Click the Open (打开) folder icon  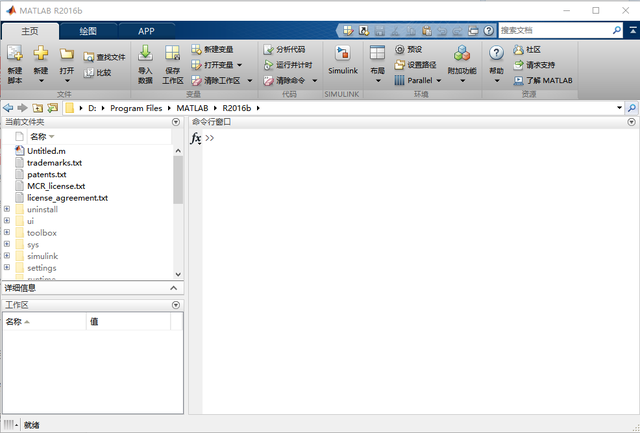[67, 53]
